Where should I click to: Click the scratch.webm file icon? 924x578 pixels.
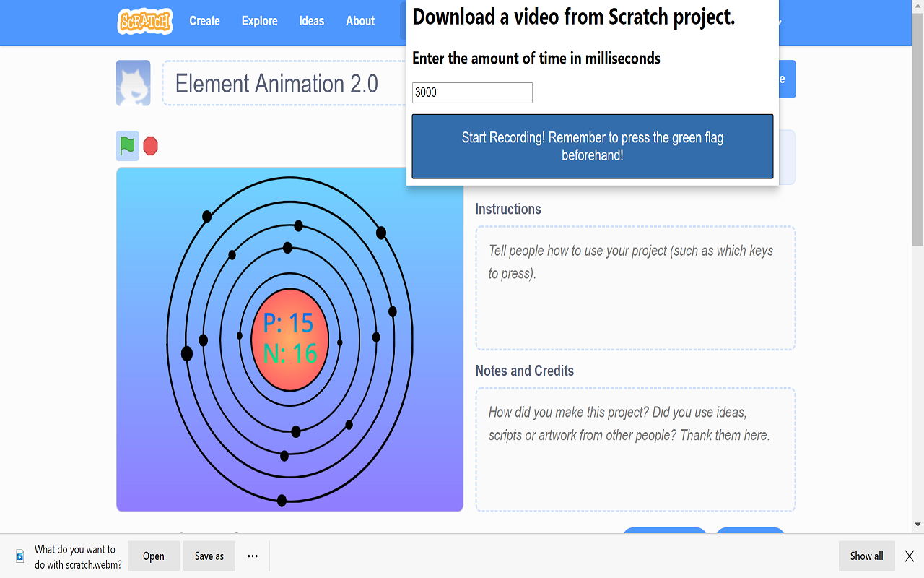20,556
